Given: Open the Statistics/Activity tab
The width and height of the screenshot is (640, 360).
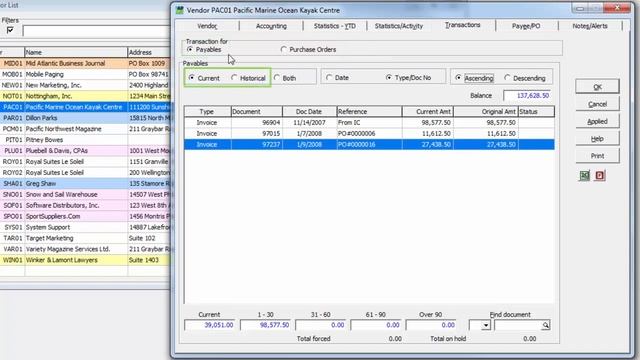Looking at the screenshot, I should pyautogui.click(x=399, y=26).
